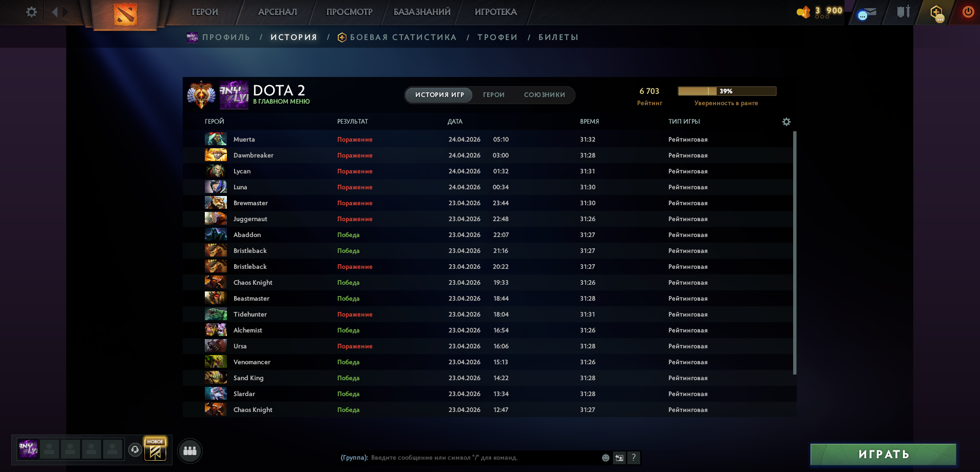Click the chat pop-out window icon
This screenshot has height=472, width=980.
click(620, 458)
